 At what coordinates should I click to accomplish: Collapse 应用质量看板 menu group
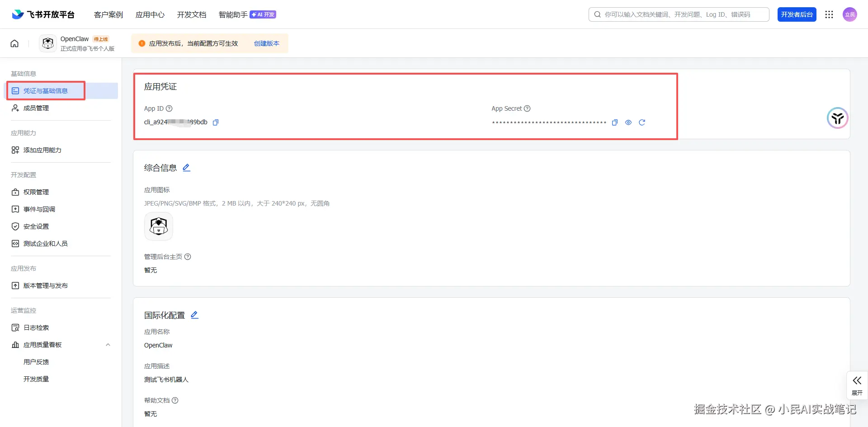(108, 345)
